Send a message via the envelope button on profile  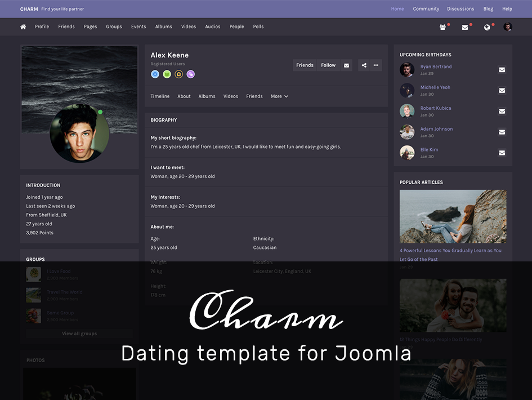coord(346,65)
